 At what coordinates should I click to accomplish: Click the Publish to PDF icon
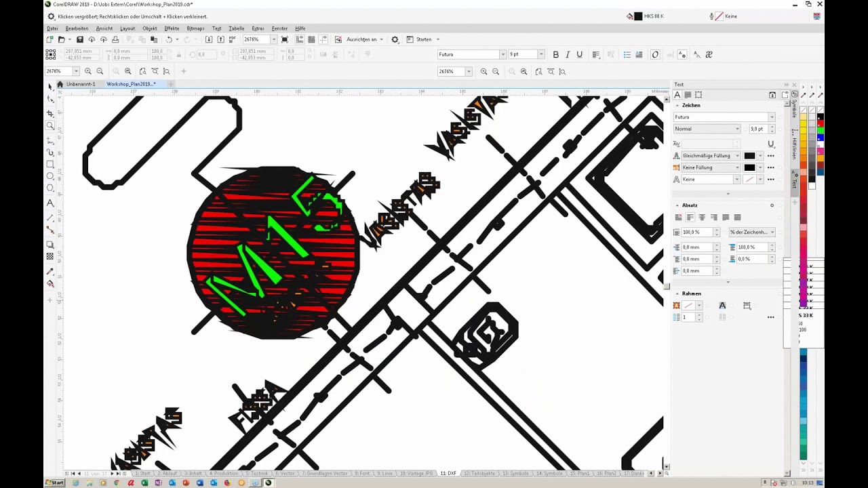coord(233,39)
